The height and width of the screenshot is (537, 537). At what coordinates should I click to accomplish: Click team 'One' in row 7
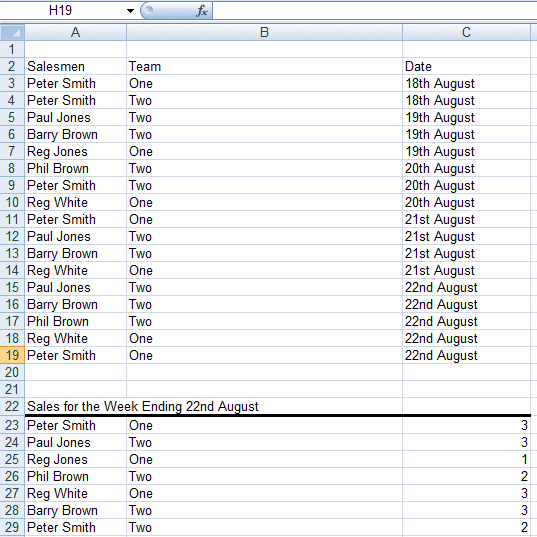[264, 151]
